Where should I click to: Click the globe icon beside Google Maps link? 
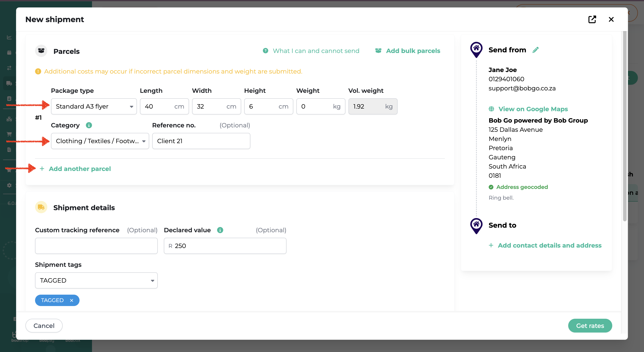click(491, 109)
